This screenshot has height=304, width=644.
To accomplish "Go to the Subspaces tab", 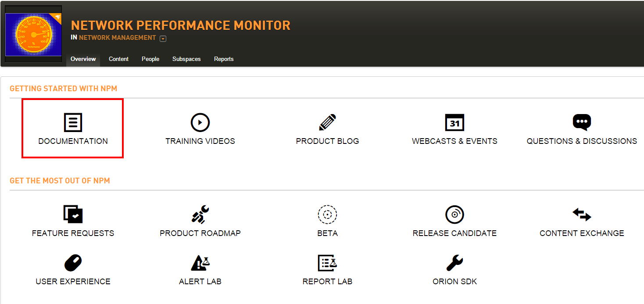I will pyautogui.click(x=186, y=59).
